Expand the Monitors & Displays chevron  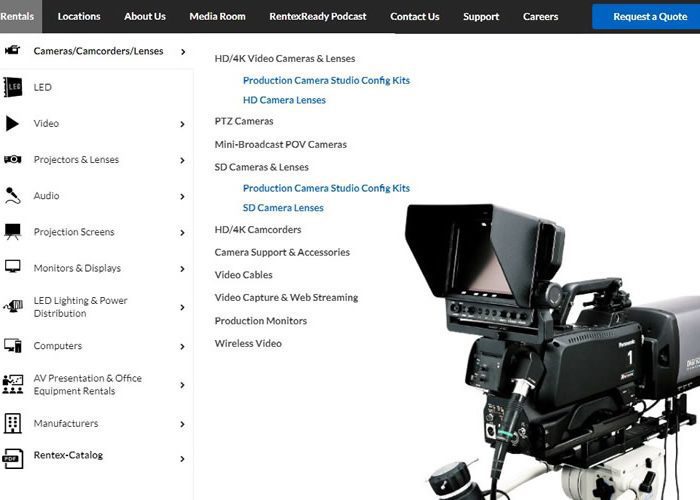182,269
